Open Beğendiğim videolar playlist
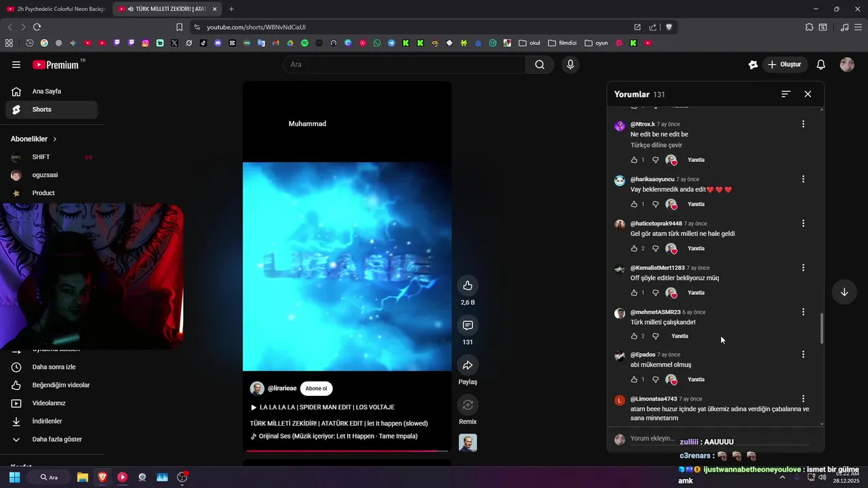Screen dimensions: 868x488 click(x=52, y=385)
